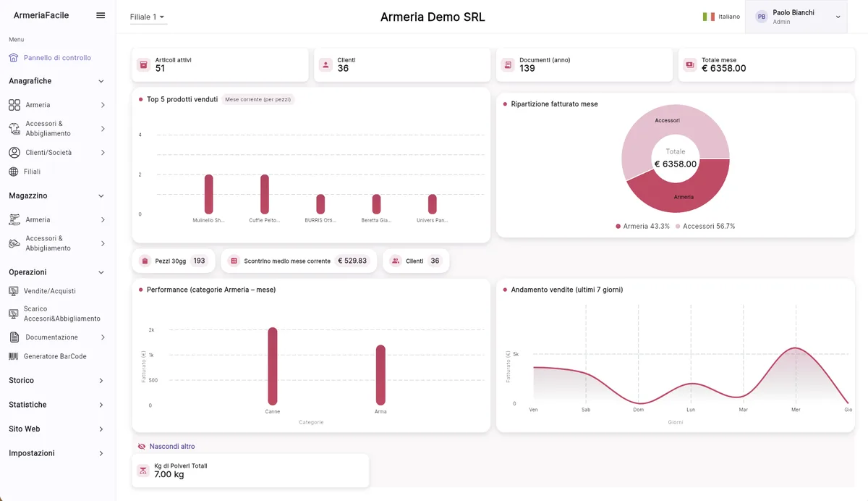The height and width of the screenshot is (501, 868).
Task: Click the Scarico Accesori&Abbigliamento icon
Action: [x=14, y=313]
